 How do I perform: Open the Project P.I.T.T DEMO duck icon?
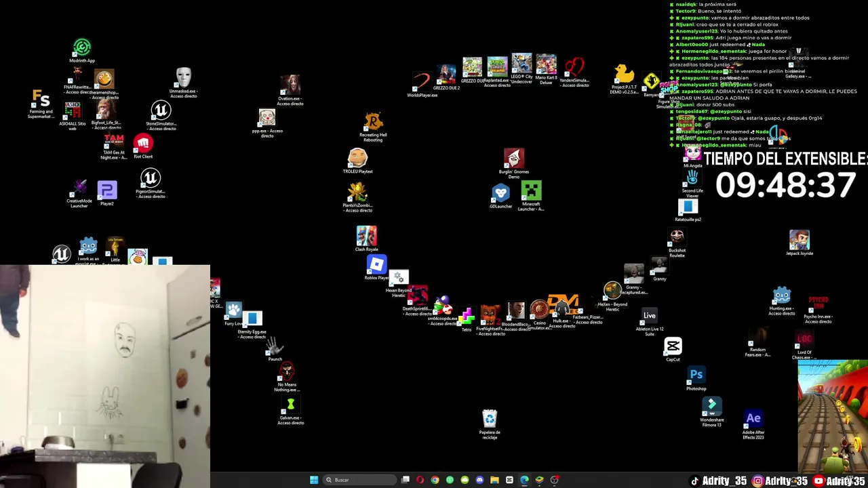(624, 79)
